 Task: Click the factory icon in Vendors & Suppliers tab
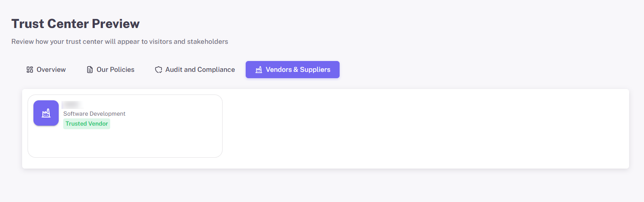point(259,70)
